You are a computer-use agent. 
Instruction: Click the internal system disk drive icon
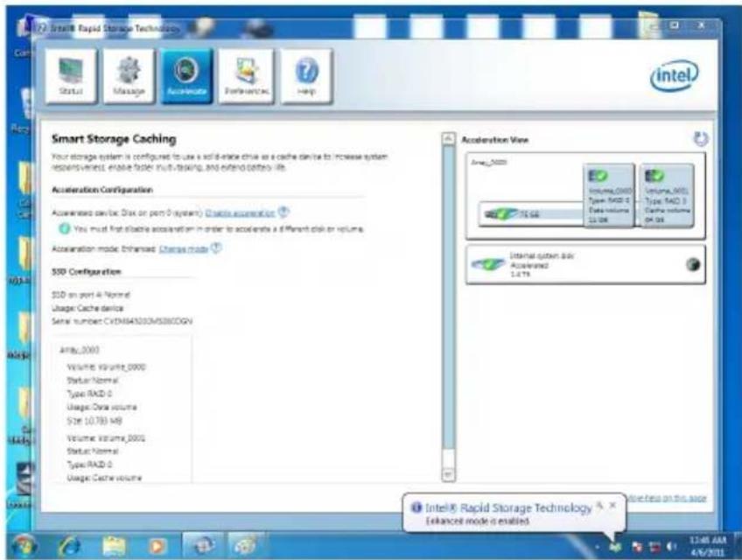point(488,264)
